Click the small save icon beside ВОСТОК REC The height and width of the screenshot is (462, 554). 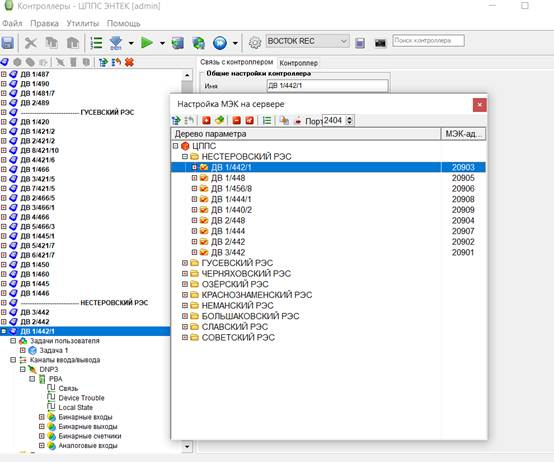coord(360,43)
